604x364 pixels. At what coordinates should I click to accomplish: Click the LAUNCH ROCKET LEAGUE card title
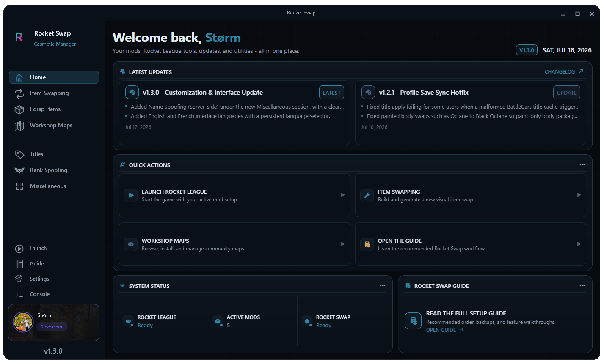[174, 192]
